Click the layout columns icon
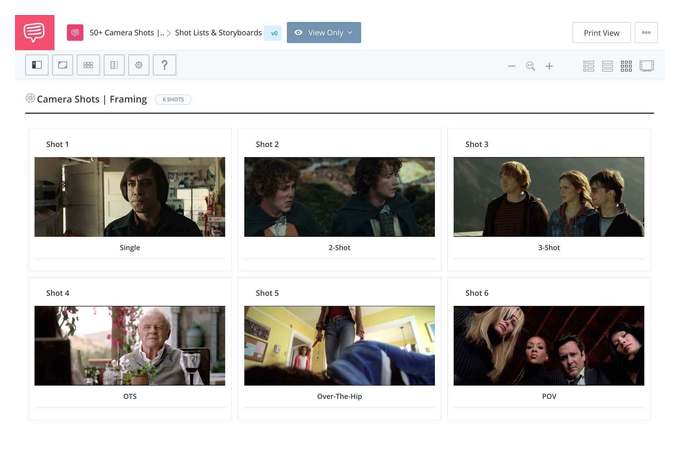The image size is (680, 449). point(114,65)
